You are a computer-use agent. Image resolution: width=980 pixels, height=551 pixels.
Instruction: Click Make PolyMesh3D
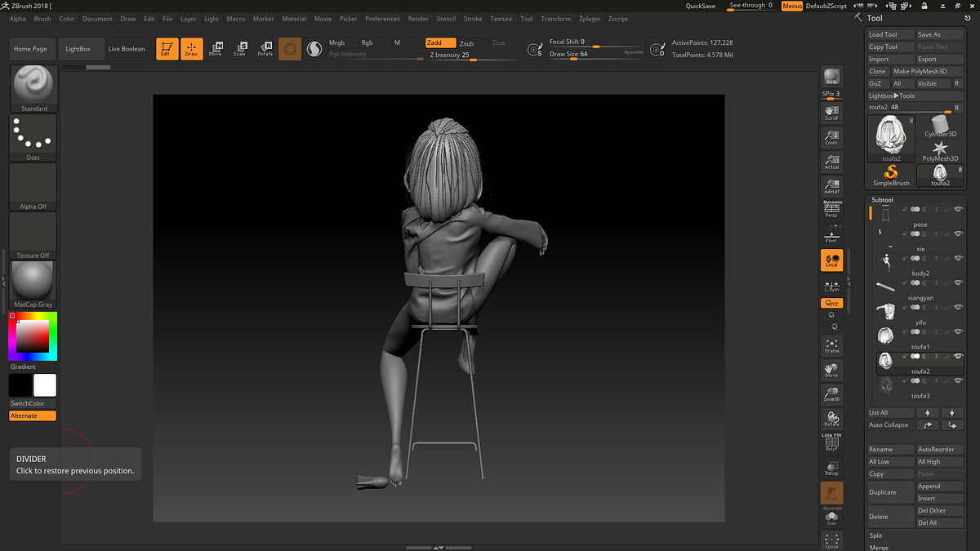tap(927, 71)
